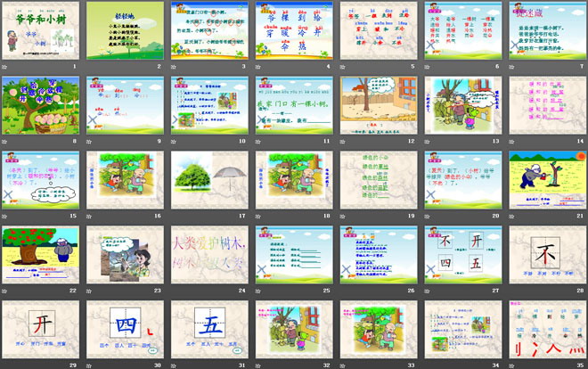Open slide 3 thumbnail

click(x=209, y=30)
